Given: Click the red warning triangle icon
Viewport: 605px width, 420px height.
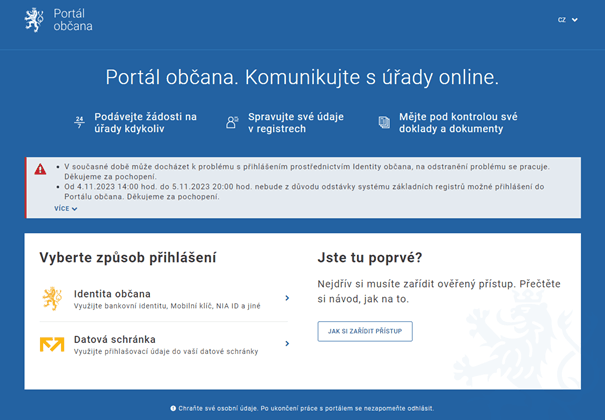Looking at the screenshot, I should click(40, 169).
